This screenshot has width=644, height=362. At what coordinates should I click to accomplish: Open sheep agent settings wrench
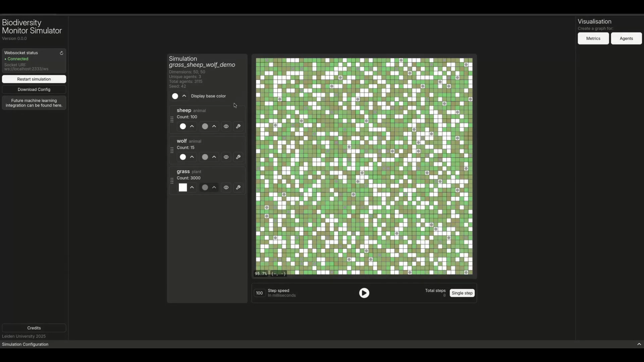[x=238, y=126]
